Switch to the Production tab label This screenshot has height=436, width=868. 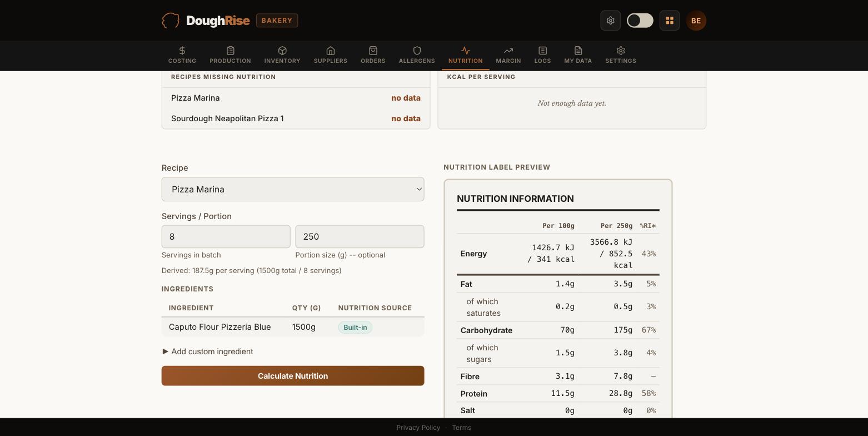coord(230,61)
